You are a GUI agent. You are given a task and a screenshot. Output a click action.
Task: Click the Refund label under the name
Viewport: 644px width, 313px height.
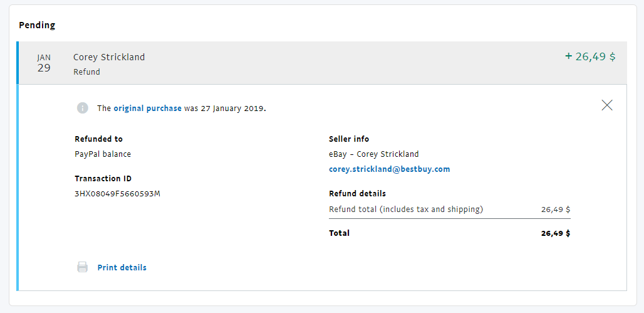coord(86,72)
